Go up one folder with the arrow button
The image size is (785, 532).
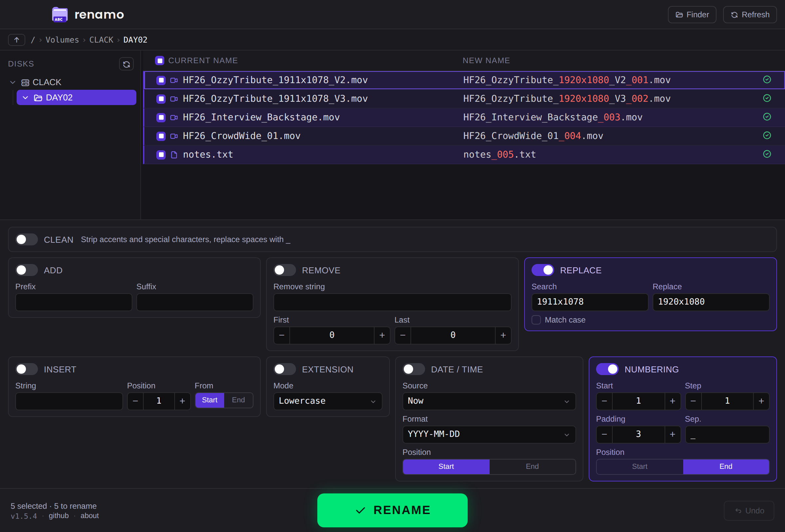[17, 40]
